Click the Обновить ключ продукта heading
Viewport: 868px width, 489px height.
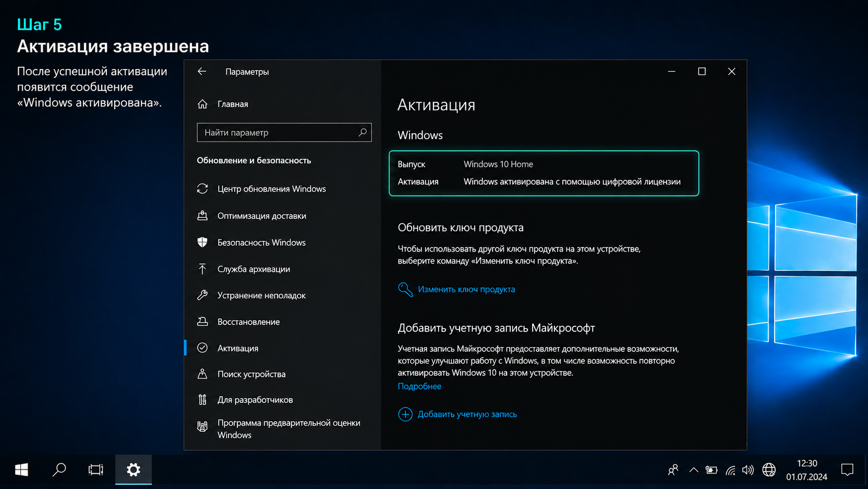pos(460,228)
